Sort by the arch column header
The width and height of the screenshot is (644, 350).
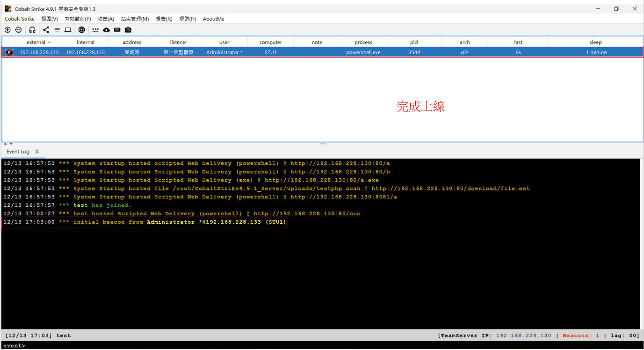click(464, 42)
